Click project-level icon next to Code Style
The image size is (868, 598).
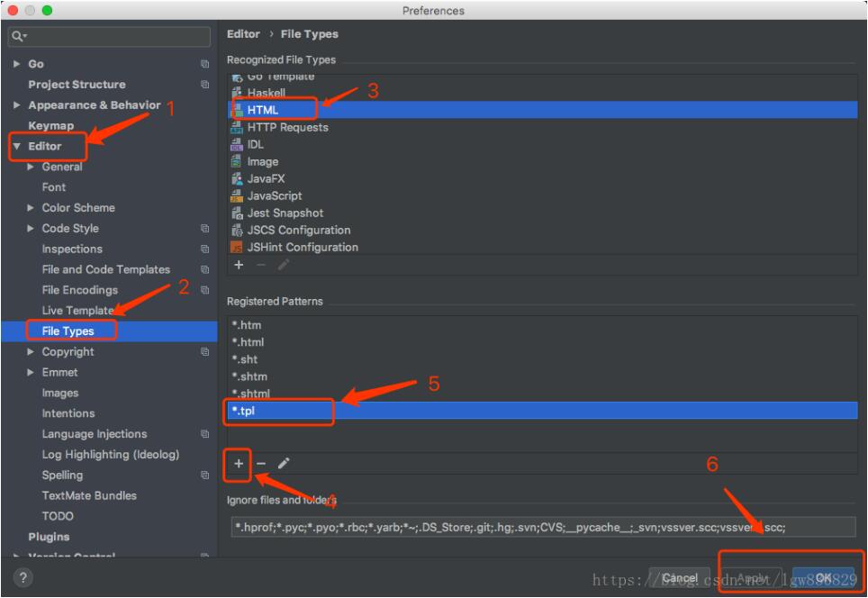coord(204,229)
